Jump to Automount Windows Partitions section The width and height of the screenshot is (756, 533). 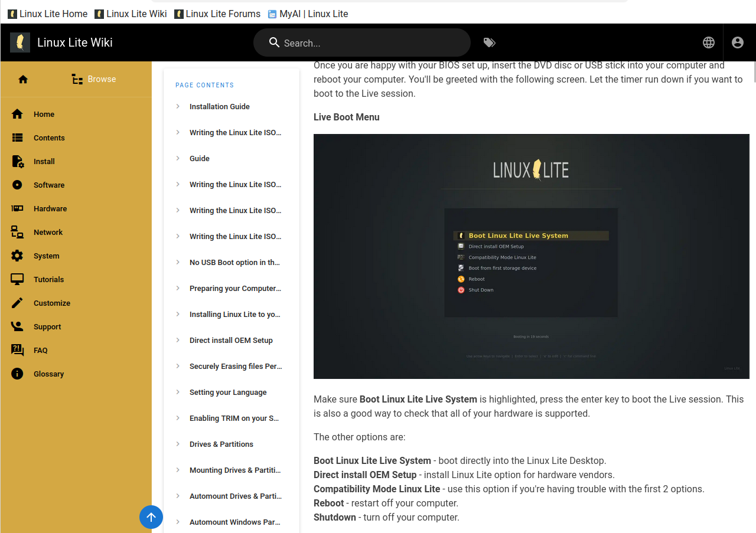232,522
